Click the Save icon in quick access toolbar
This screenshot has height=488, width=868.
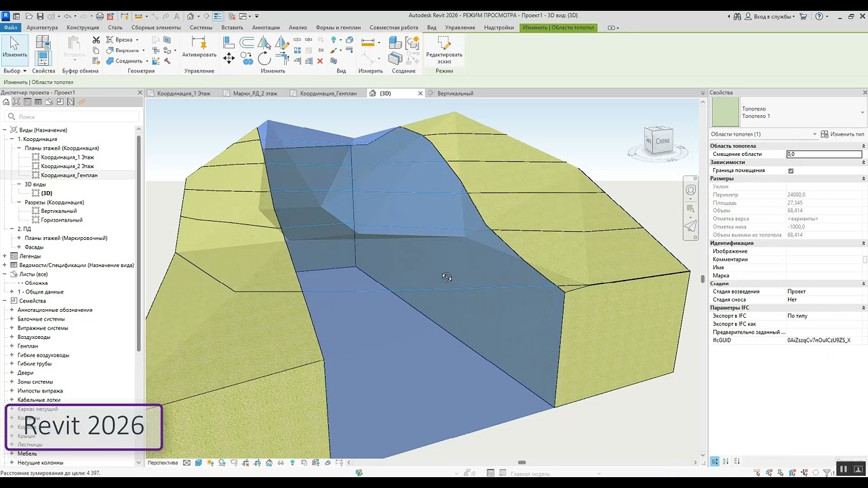pyautogui.click(x=40, y=16)
